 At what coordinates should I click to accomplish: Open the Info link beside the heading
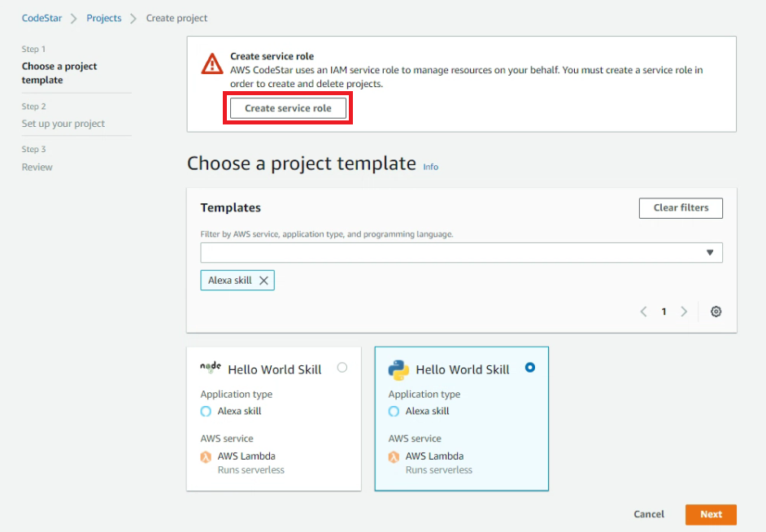pos(430,167)
